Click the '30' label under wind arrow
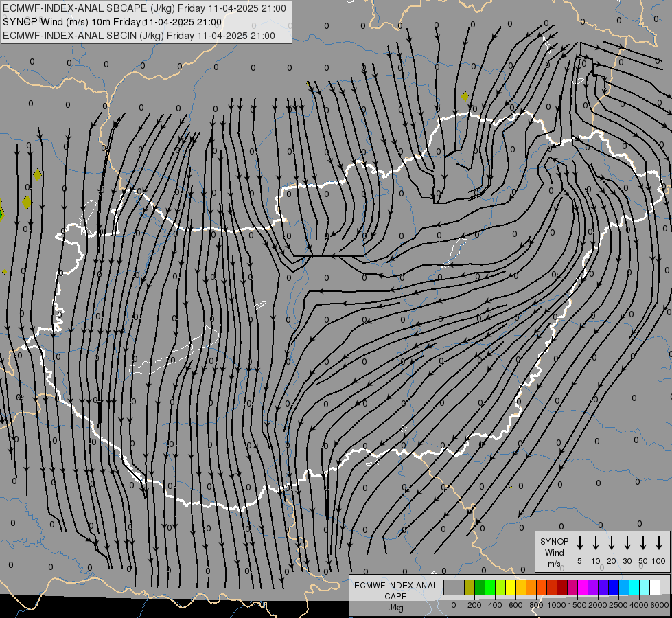Viewport: 672px width, 618px height. point(627,561)
